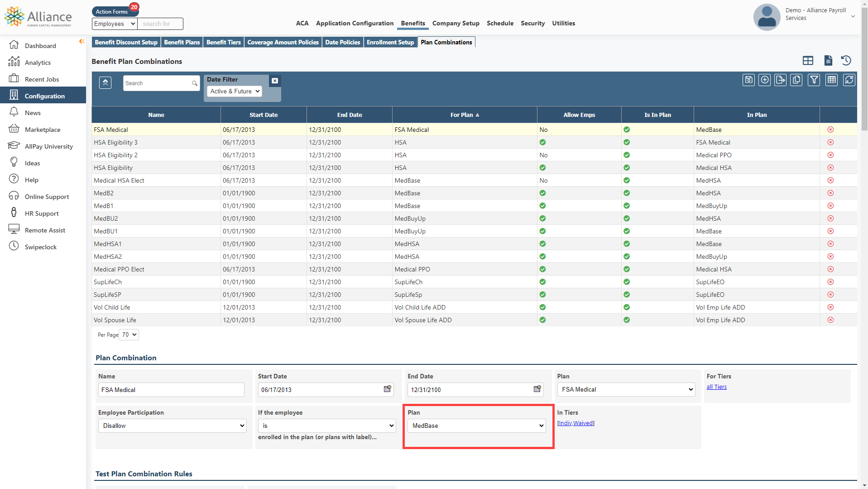This screenshot has height=489, width=868.
Task: Collapse the filter panel with up-arrows icon
Action: (x=105, y=82)
